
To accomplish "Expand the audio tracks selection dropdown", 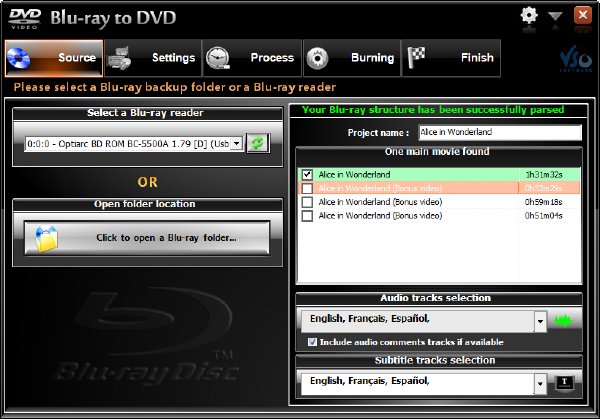I will pyautogui.click(x=540, y=321).
